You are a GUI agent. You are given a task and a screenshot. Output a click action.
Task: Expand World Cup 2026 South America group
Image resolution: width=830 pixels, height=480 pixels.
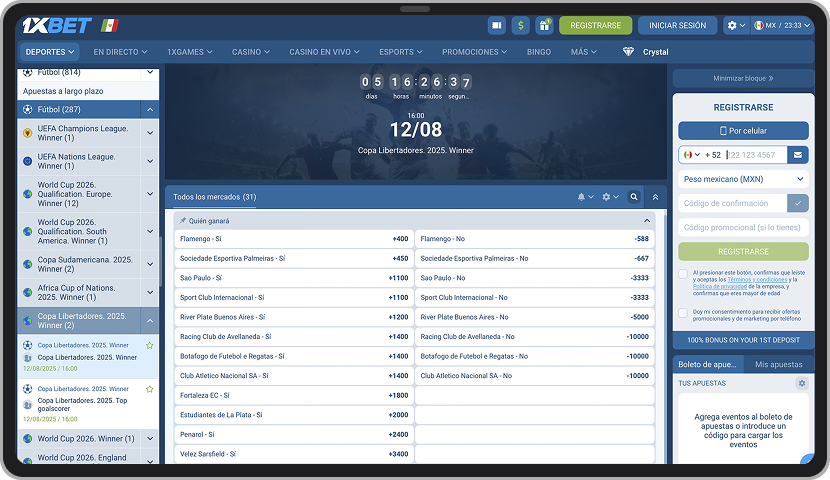[x=150, y=231]
